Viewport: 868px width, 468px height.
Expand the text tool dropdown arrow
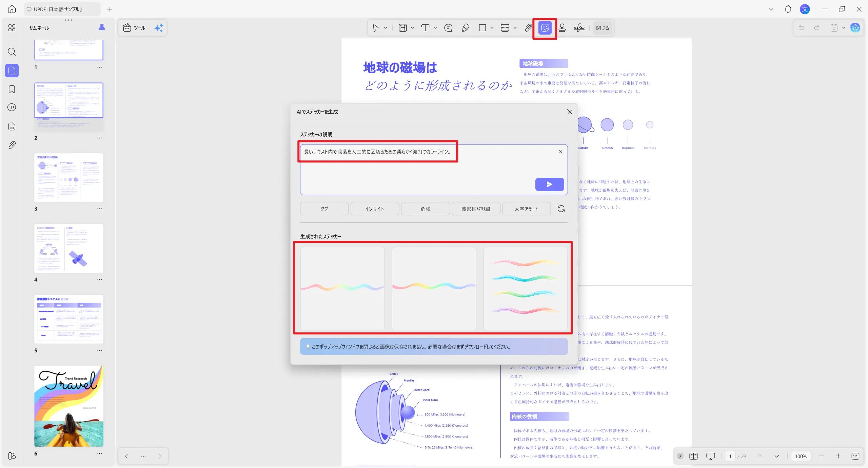(x=435, y=28)
